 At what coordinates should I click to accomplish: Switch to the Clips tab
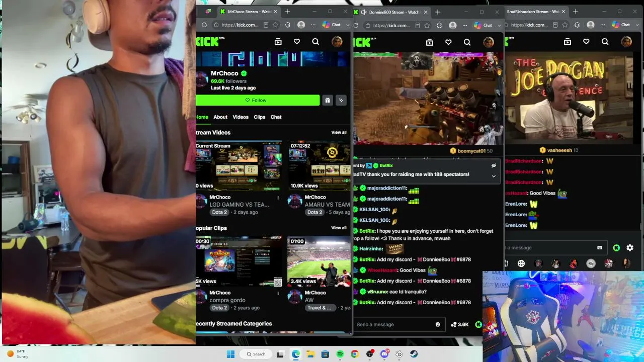[x=260, y=117]
